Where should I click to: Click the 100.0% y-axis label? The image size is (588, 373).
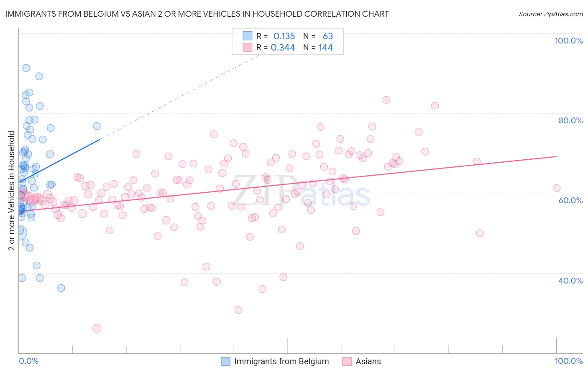[x=569, y=41]
